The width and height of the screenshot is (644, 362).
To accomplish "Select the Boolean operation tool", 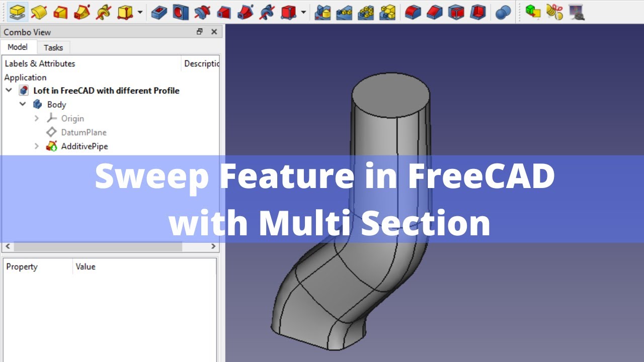I will click(503, 12).
